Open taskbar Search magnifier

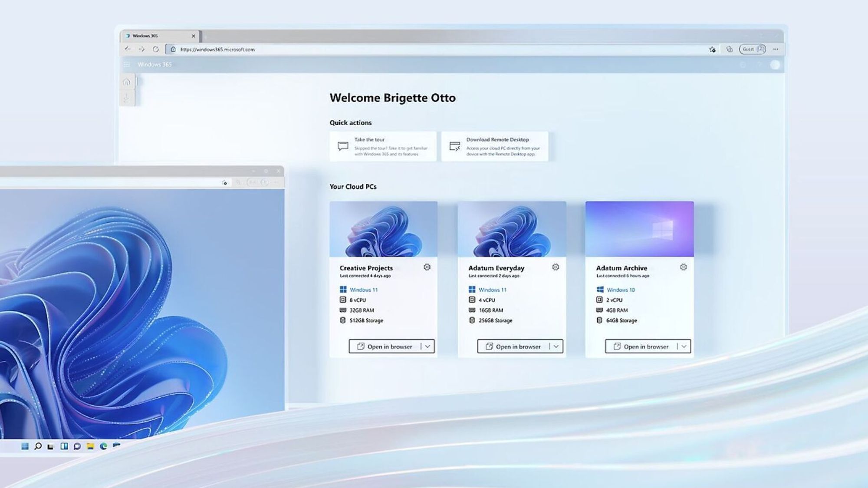click(38, 446)
